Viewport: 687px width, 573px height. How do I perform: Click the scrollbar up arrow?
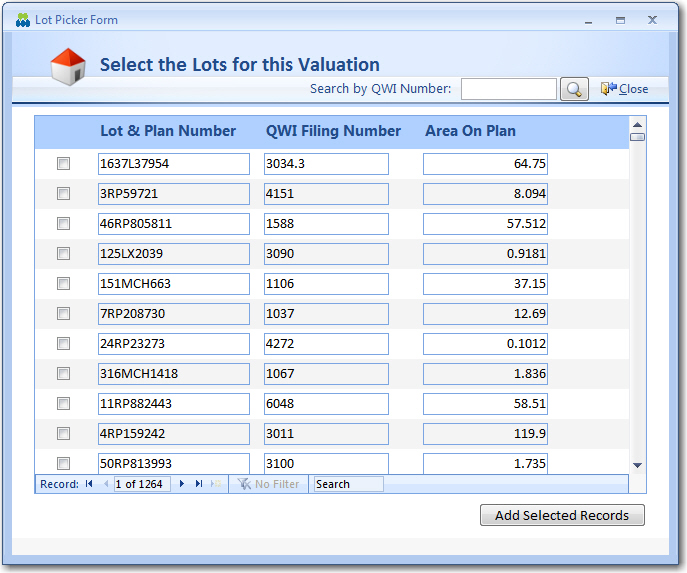637,124
